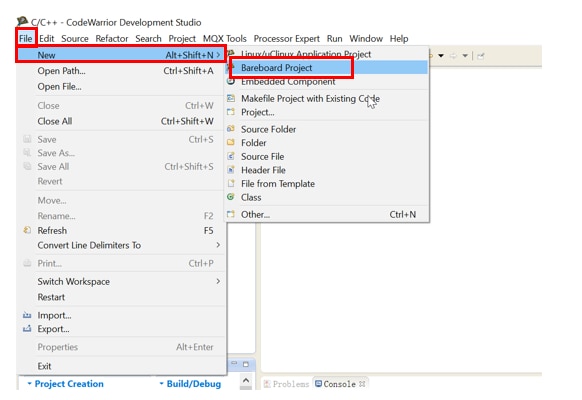Click the File from Template icon
The height and width of the screenshot is (400, 582).
pyautogui.click(x=231, y=183)
